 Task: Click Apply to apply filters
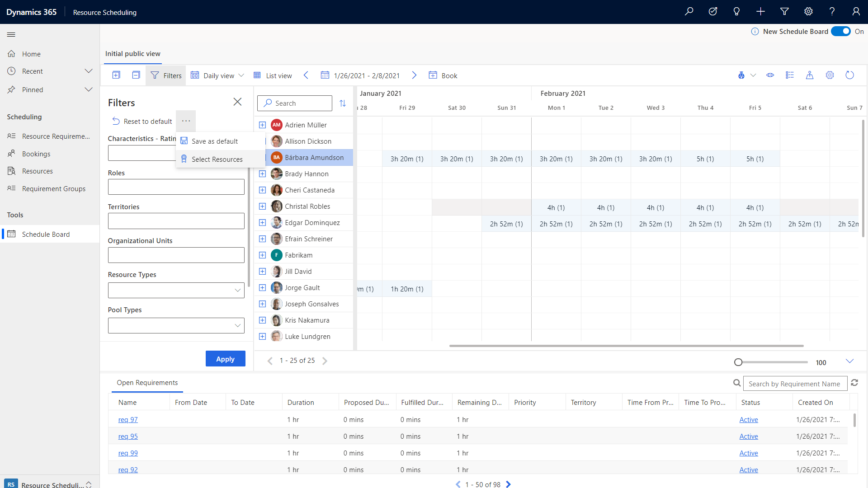coord(225,358)
